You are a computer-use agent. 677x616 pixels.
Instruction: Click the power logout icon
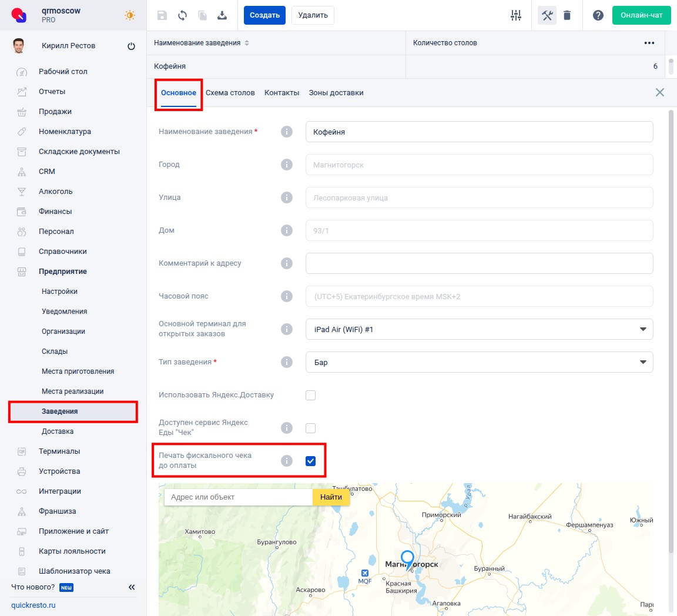[131, 46]
